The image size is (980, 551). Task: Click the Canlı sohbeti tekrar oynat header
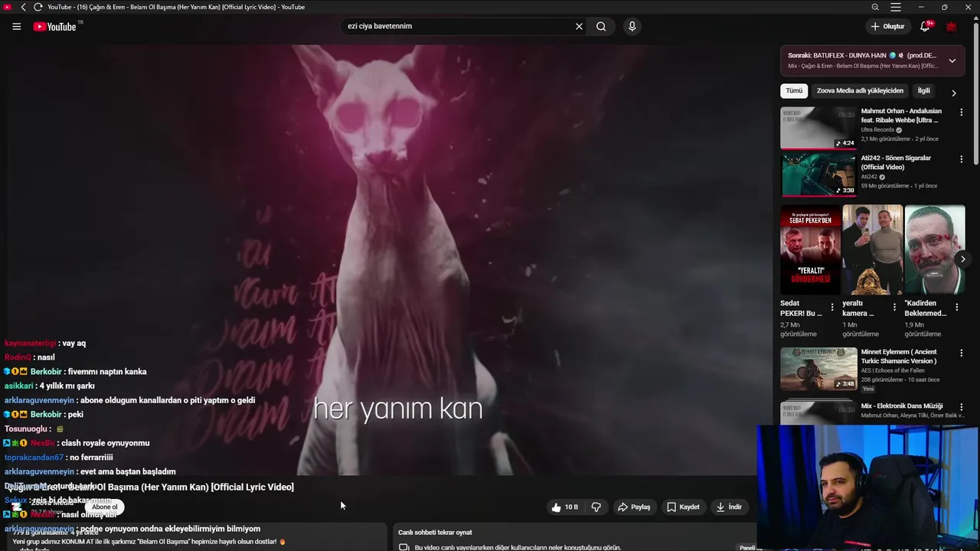coord(435,532)
